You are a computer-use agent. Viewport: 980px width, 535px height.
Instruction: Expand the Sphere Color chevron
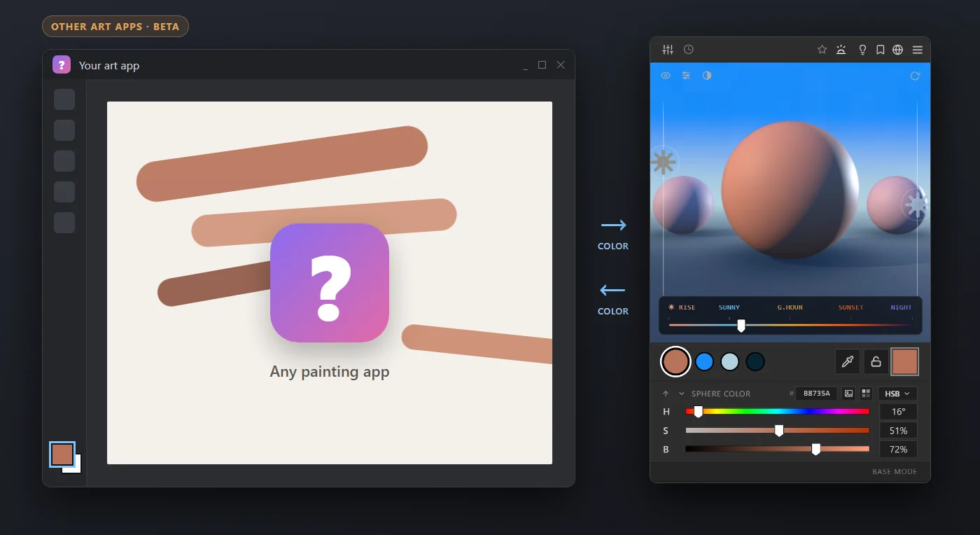pyautogui.click(x=682, y=394)
